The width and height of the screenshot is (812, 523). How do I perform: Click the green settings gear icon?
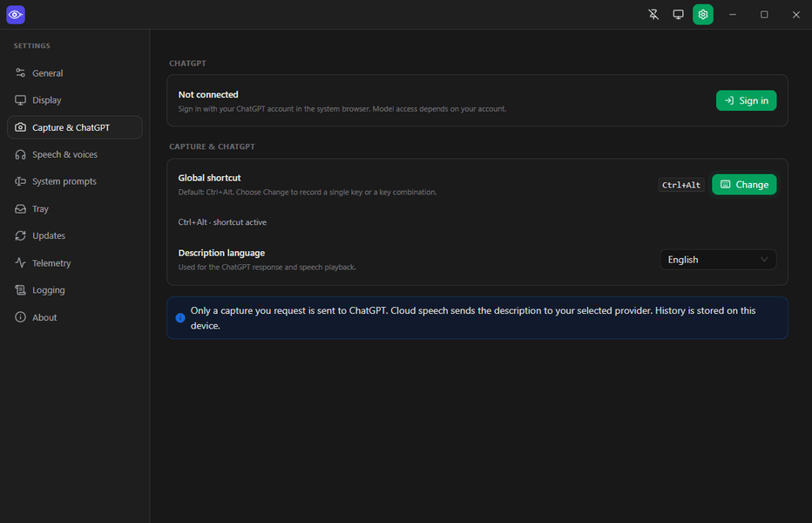click(x=703, y=15)
